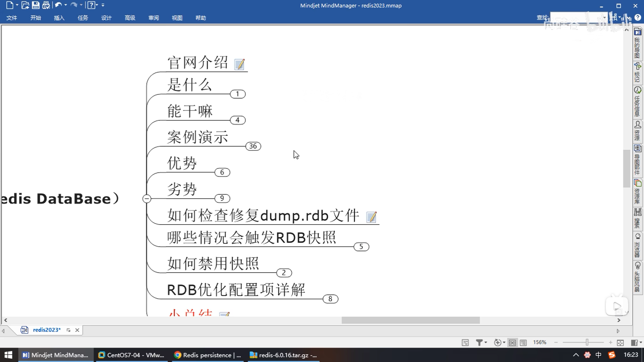Open the 插入 ribbon tab
644x362 pixels.
click(59, 18)
